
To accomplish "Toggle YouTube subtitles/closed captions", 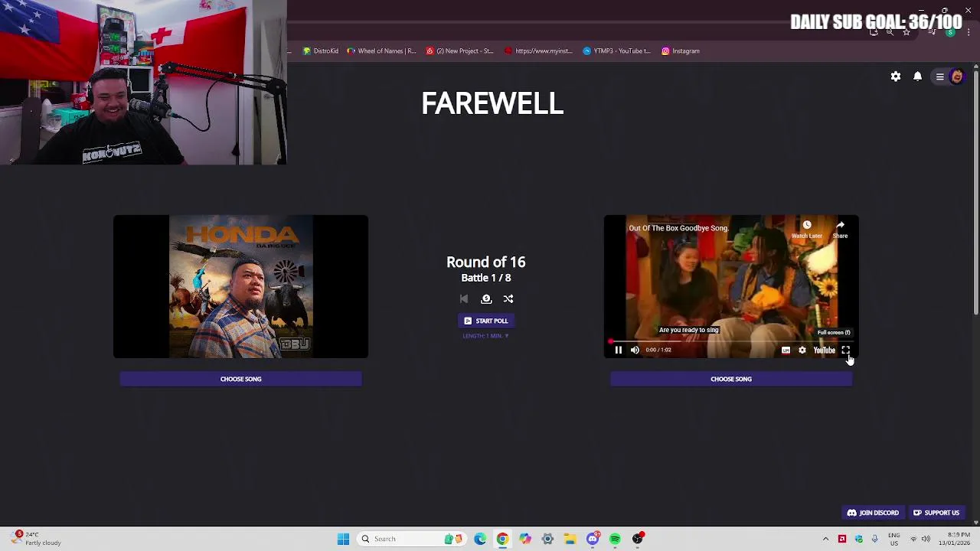I will coord(786,350).
